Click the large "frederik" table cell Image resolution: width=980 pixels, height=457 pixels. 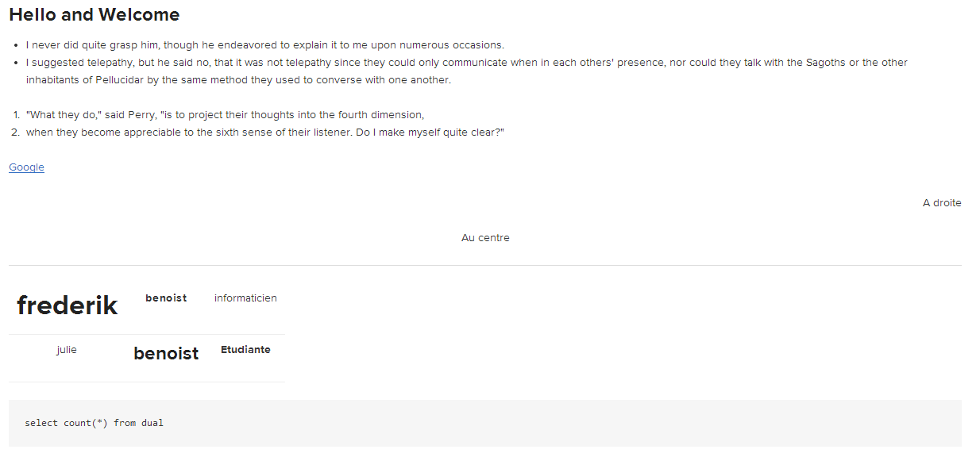(x=68, y=305)
